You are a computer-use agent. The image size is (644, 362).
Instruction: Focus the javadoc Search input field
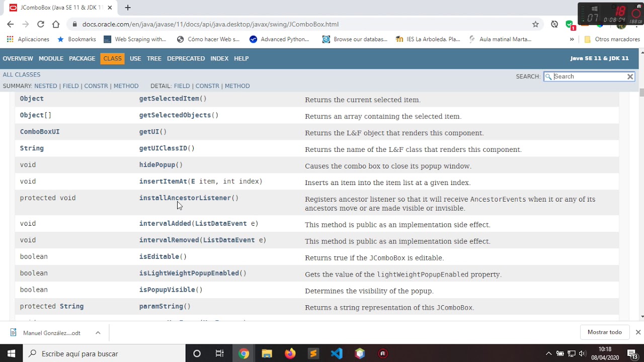(x=589, y=76)
